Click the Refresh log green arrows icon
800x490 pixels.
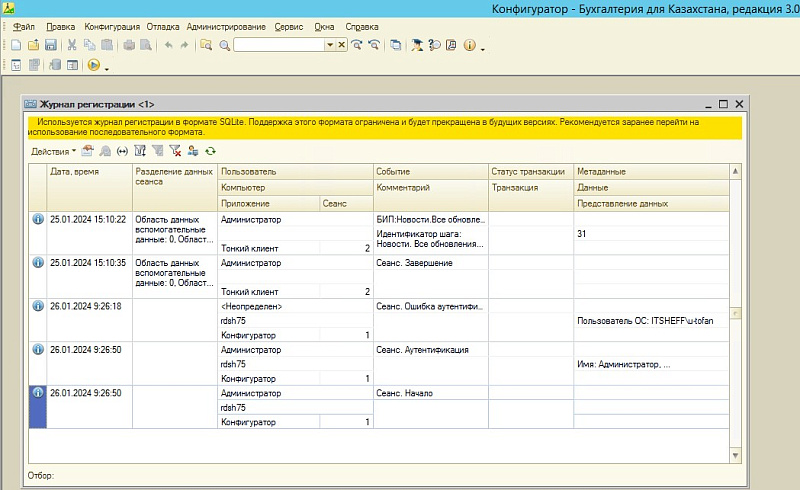211,151
